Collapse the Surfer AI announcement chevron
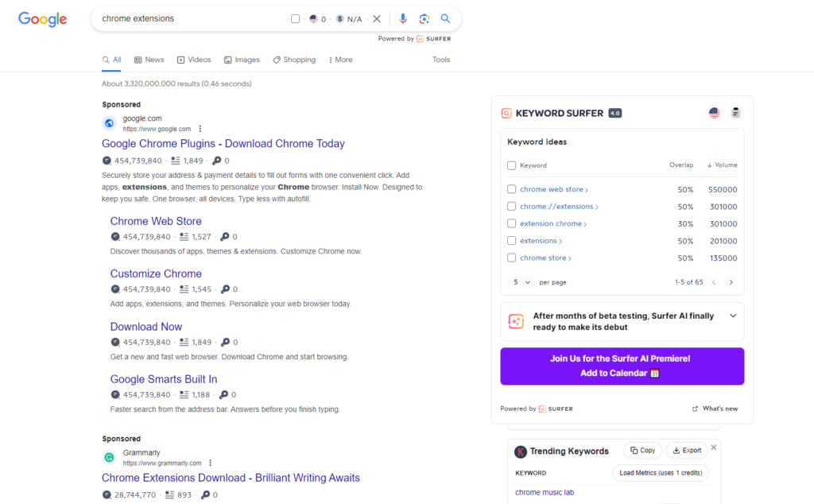This screenshot has width=814, height=504. tap(732, 316)
